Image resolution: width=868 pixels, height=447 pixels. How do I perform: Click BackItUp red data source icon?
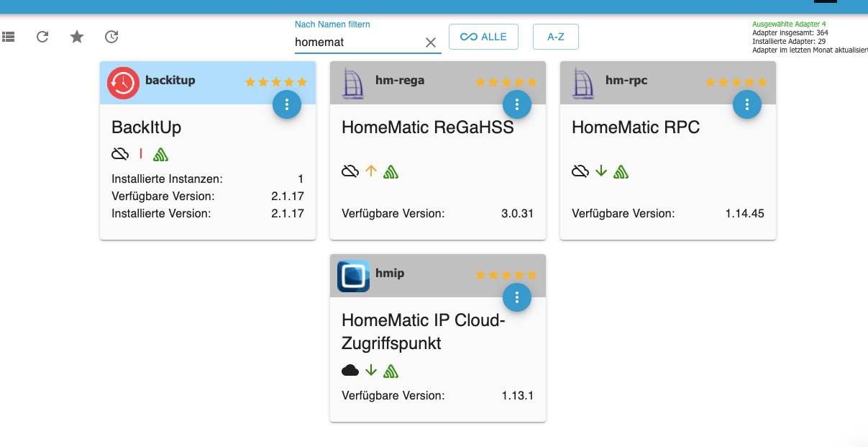(141, 153)
